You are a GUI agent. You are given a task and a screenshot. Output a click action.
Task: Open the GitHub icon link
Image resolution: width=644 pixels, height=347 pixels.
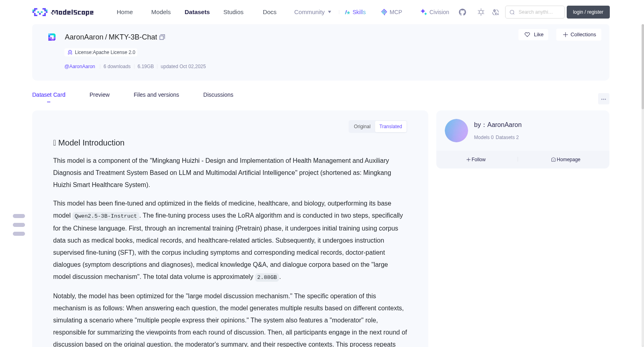[x=462, y=12]
